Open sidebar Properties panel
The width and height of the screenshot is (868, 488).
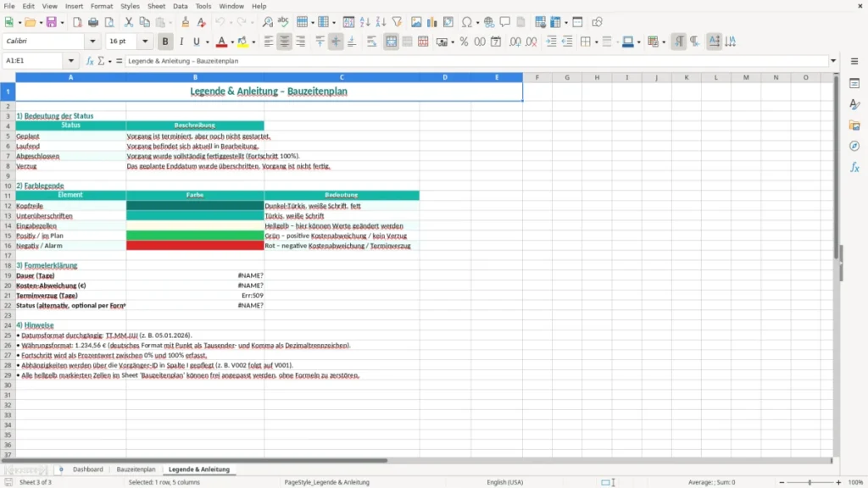tap(854, 84)
